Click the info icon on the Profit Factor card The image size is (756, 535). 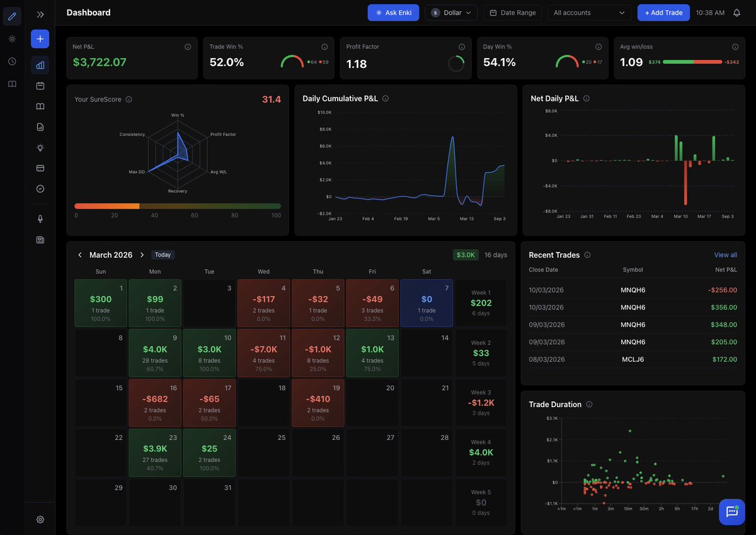click(462, 47)
